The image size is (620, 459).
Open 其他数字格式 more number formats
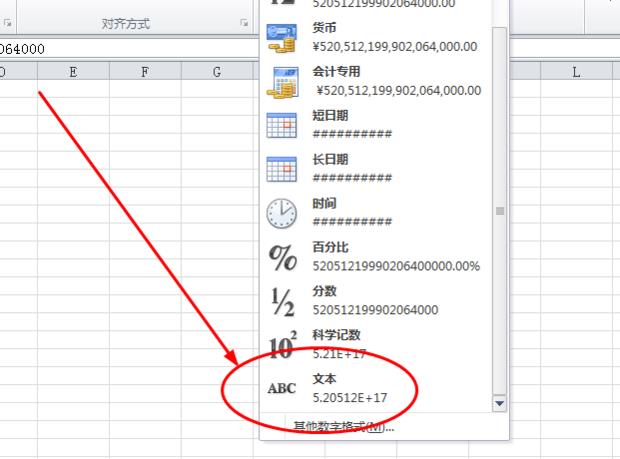click(344, 427)
